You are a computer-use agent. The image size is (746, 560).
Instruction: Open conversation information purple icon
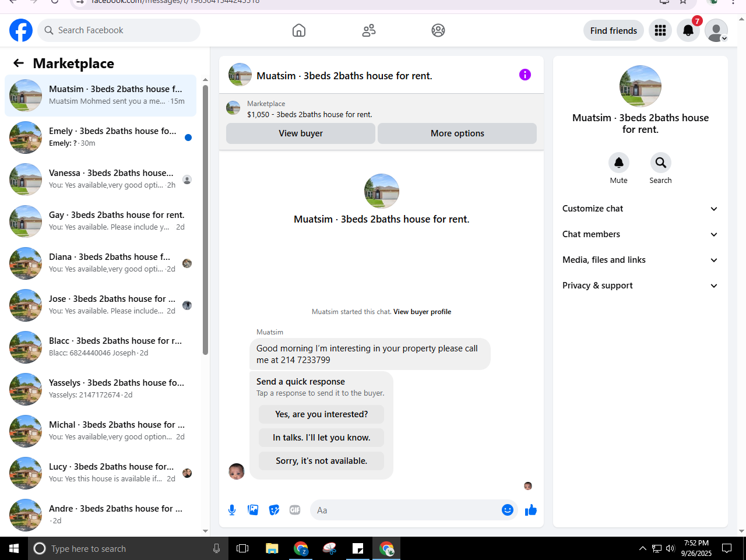tap(525, 75)
